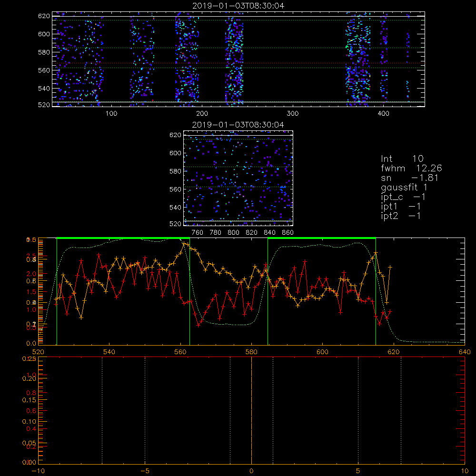Screen dimensions: 476x476
Task: Select the "ipt_c -1" readout line
Action: point(403,198)
